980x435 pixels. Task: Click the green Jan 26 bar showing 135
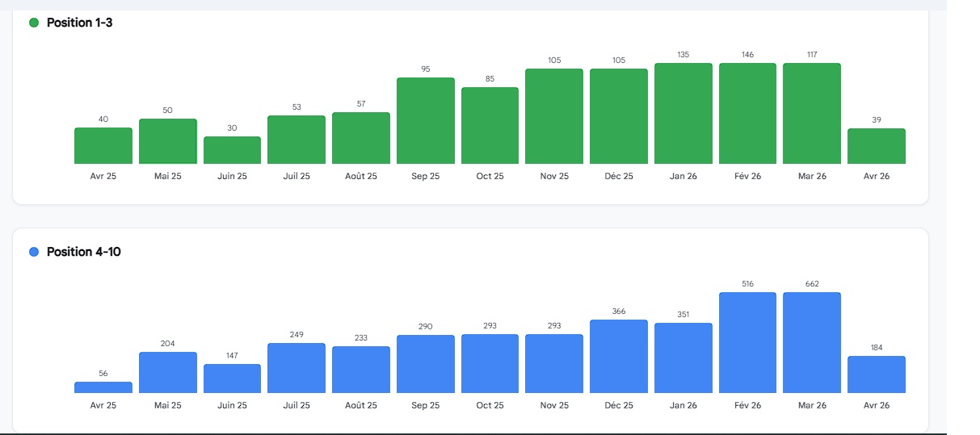(683, 114)
